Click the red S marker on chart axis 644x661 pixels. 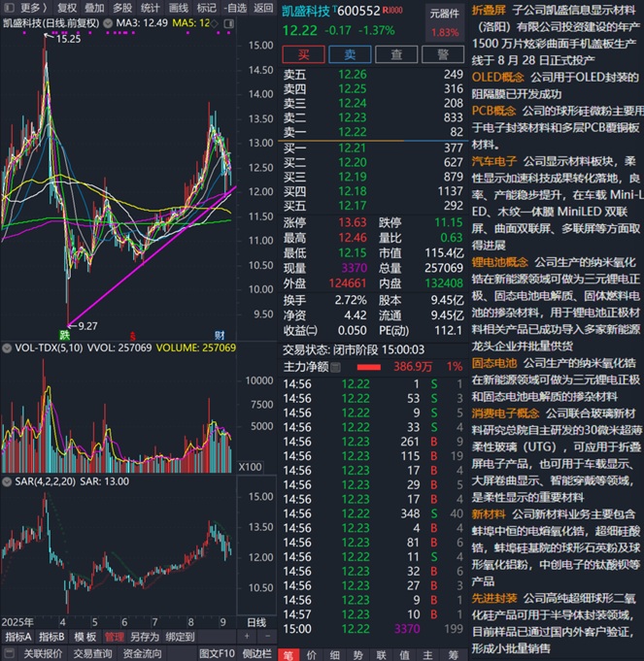pos(132,336)
